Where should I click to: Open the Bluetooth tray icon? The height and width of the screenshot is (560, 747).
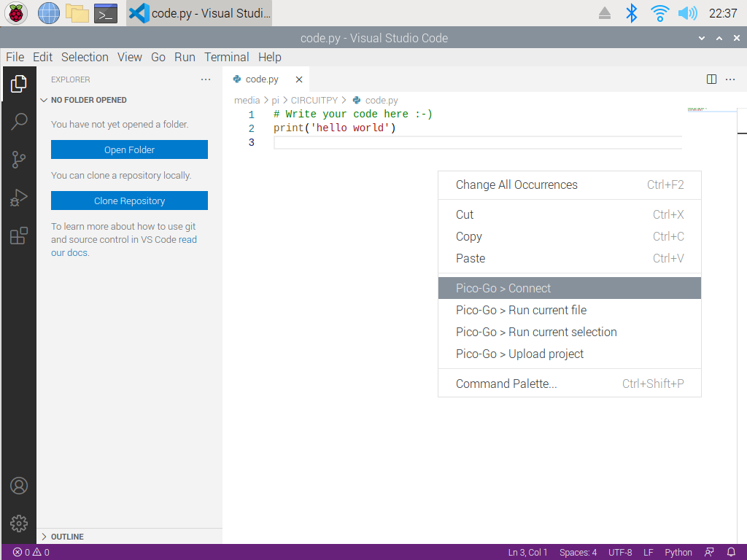coord(631,13)
